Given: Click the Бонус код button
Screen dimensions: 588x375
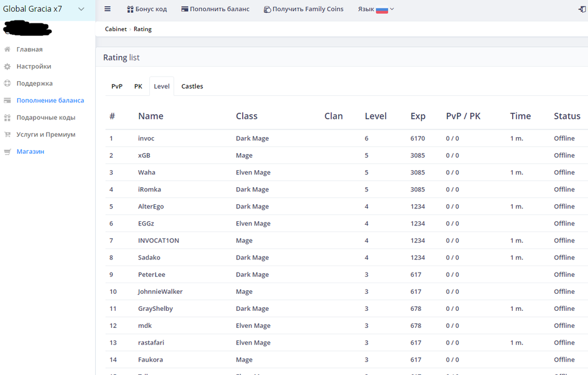Looking at the screenshot, I should (x=147, y=9).
